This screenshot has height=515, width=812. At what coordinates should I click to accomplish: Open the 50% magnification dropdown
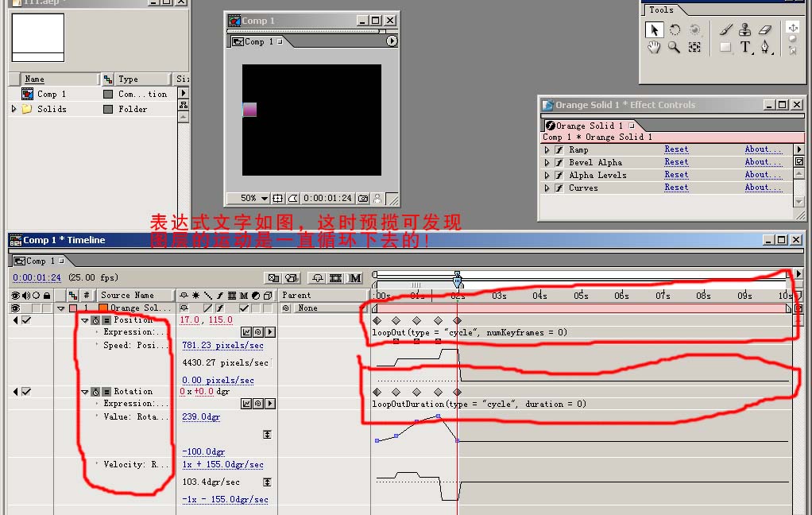[255, 198]
